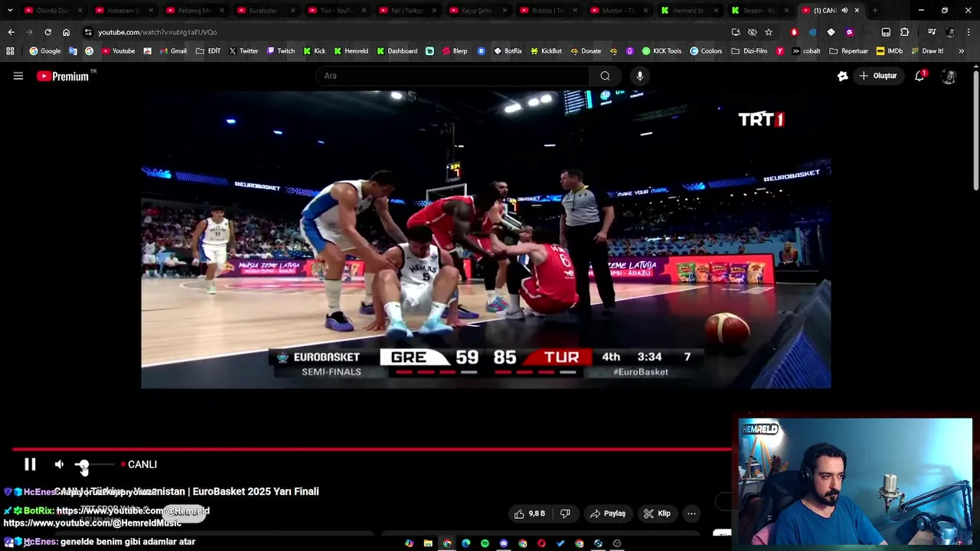
Task: Click the basketball game video frame
Action: (485, 239)
